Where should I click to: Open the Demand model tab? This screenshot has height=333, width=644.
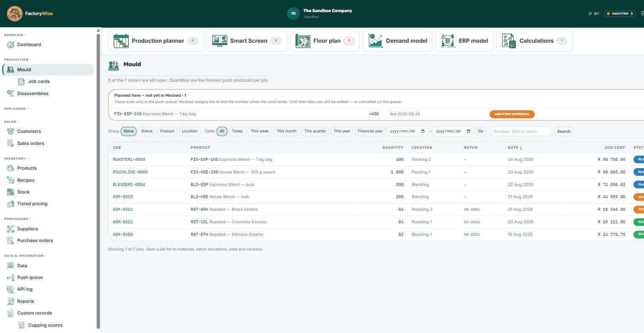pyautogui.click(x=397, y=41)
